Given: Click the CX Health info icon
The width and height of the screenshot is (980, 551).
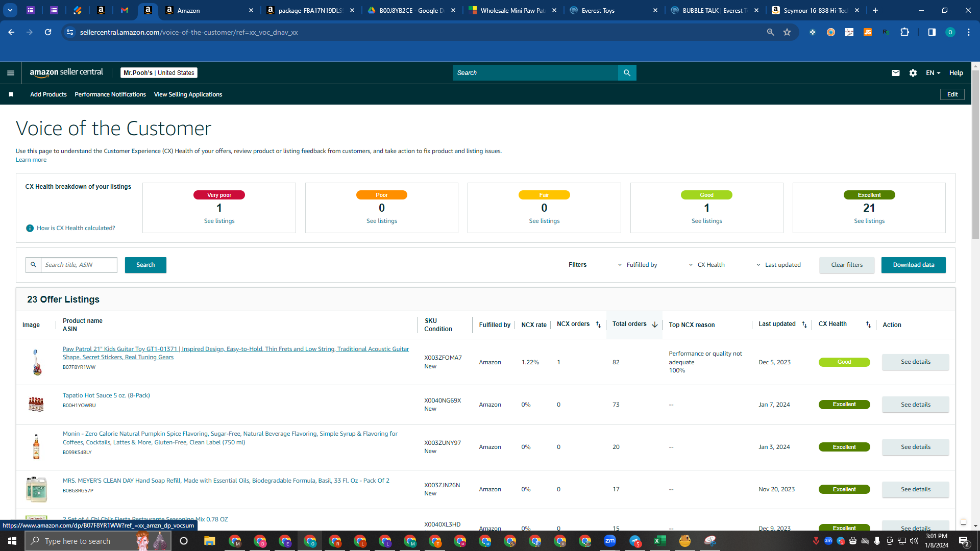Looking at the screenshot, I should click(x=30, y=228).
